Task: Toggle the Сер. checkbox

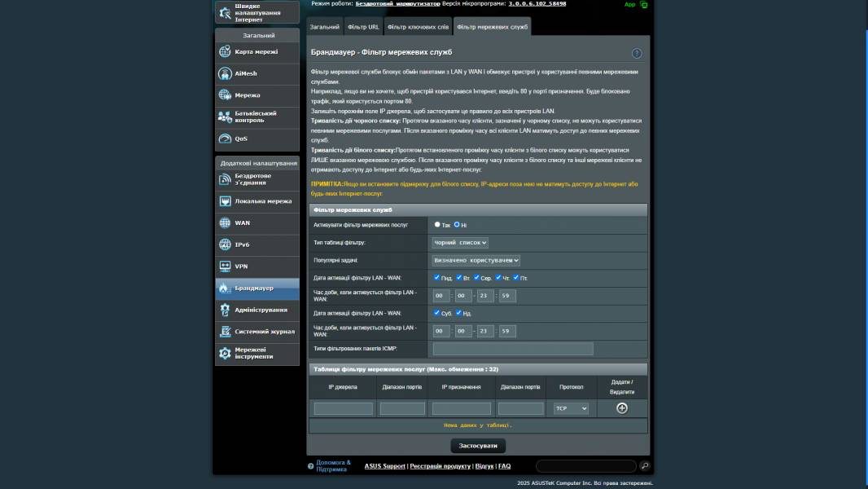Action: point(476,277)
